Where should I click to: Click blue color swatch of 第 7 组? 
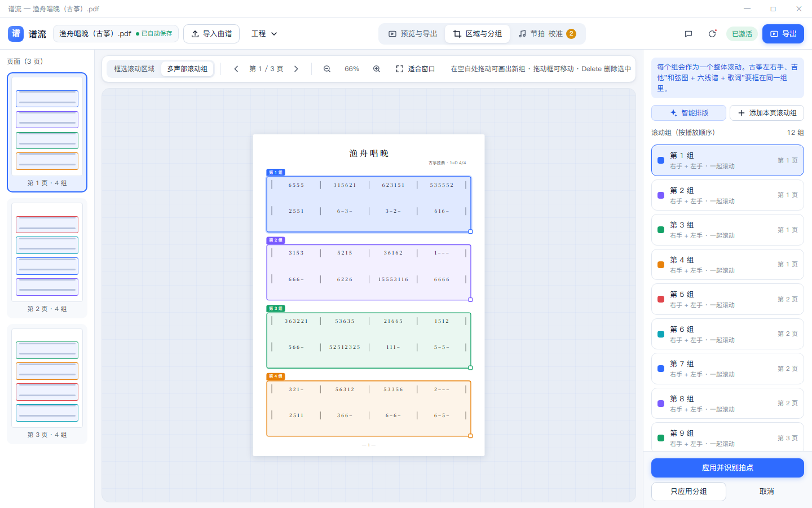click(661, 369)
